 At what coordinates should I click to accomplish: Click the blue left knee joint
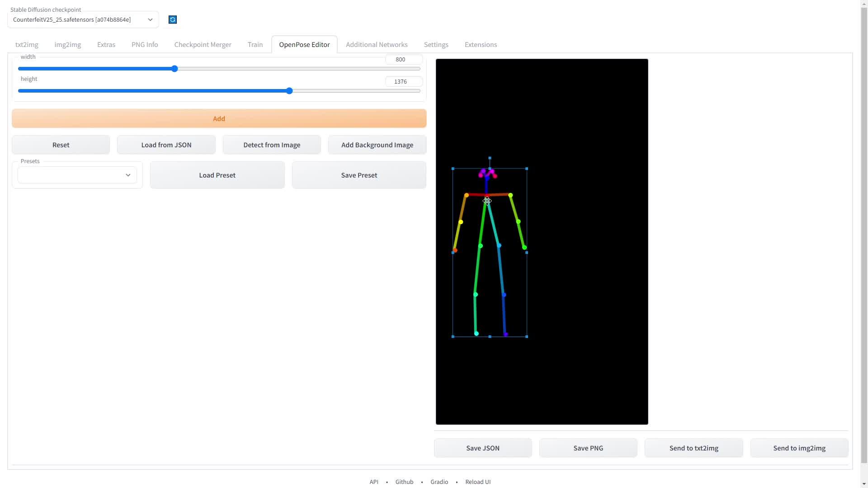pyautogui.click(x=504, y=295)
